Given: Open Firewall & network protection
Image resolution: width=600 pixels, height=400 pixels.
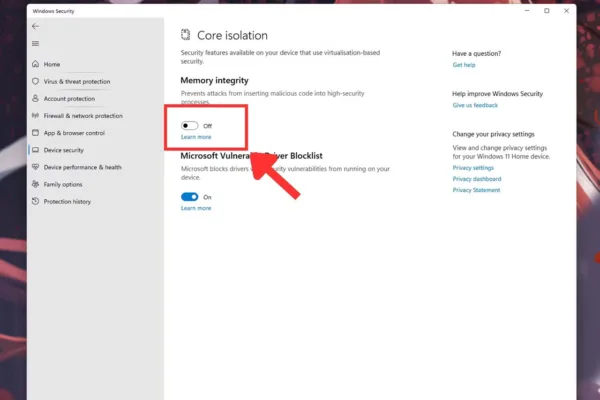Looking at the screenshot, I should pos(83,116).
